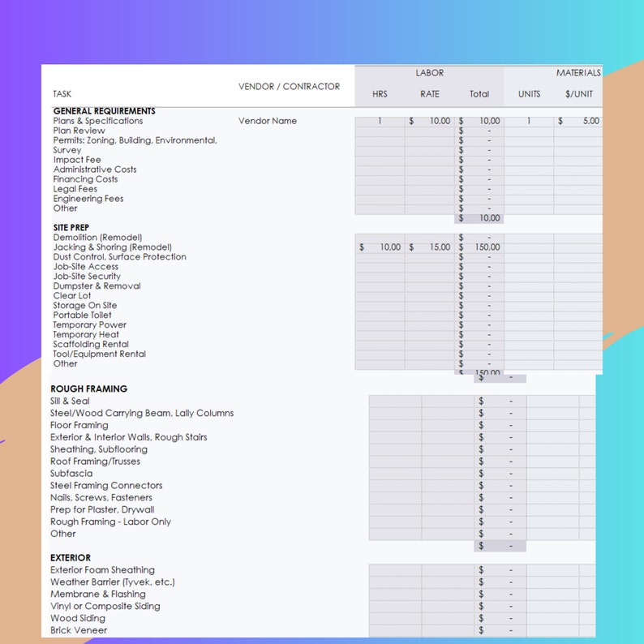Select the Financing Costs task

point(85,179)
